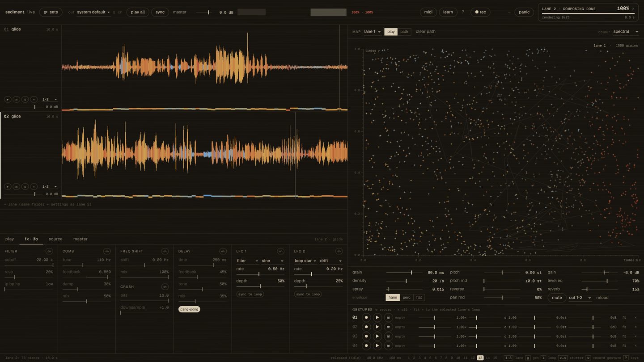
Task: Toggle the CRUSH effect on switch
Action: [165, 286]
